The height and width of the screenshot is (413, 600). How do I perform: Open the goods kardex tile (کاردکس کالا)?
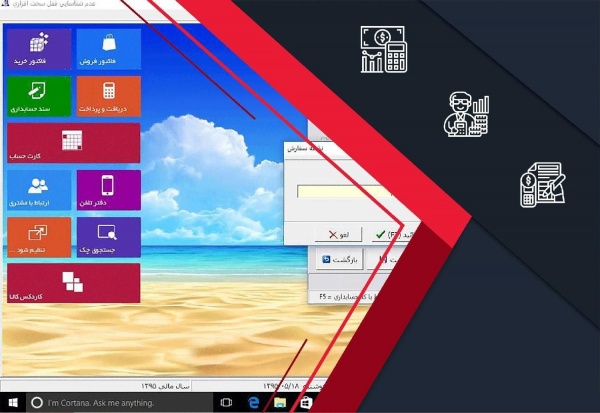coord(73,283)
